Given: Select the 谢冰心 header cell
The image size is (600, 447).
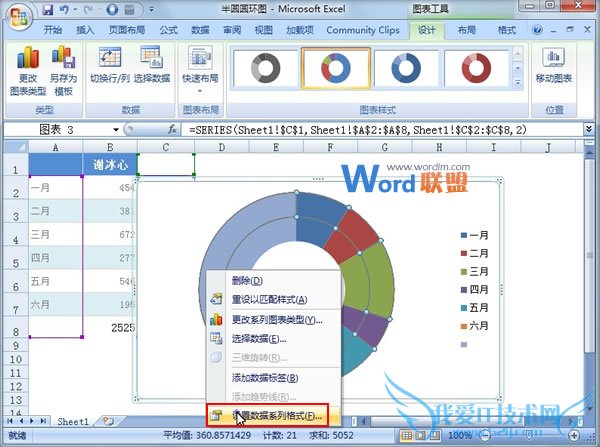Looking at the screenshot, I should tap(110, 165).
